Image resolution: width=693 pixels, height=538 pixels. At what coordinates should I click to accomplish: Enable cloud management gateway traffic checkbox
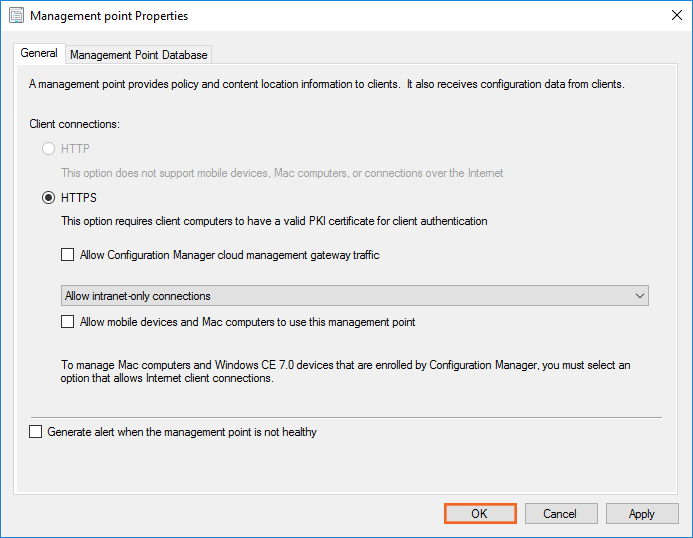pos(68,255)
